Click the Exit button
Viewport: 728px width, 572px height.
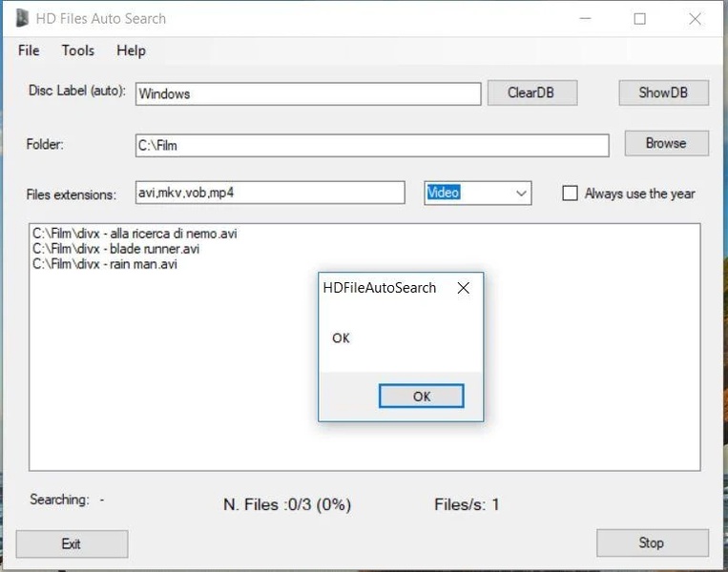coord(72,543)
